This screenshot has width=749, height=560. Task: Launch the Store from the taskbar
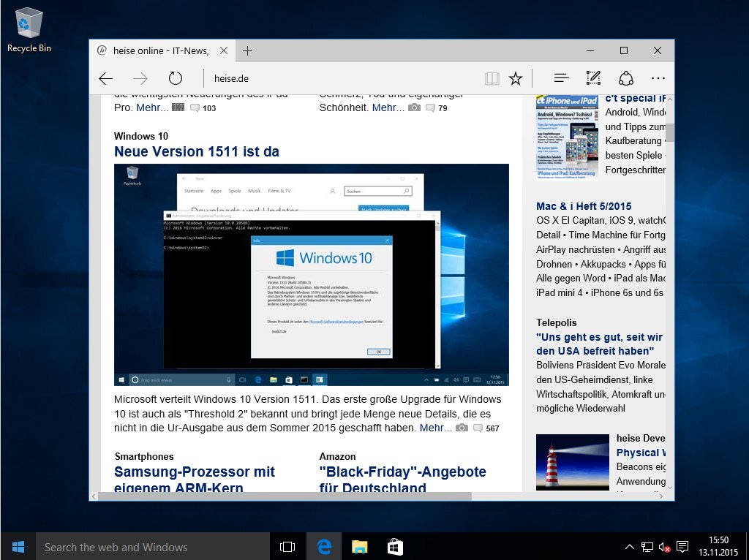pyautogui.click(x=394, y=547)
